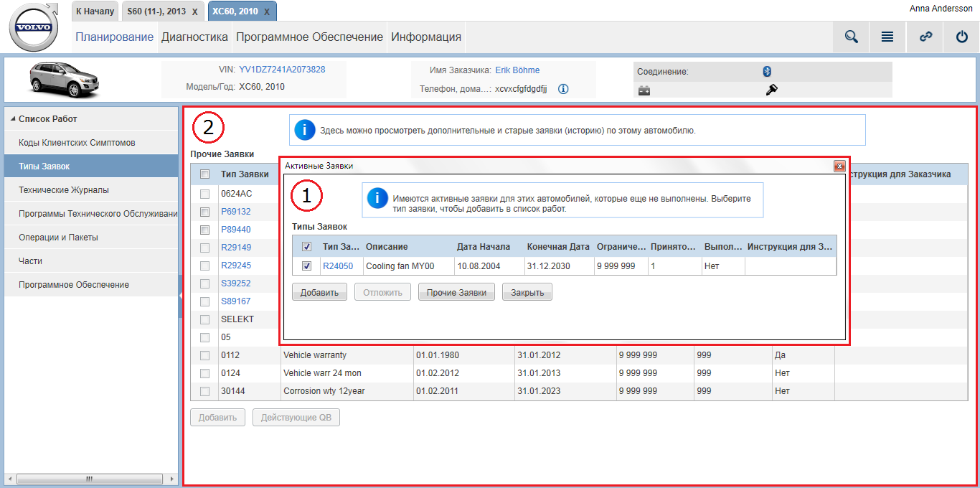Click the Действующие QB button
980x488 pixels.
click(x=296, y=418)
